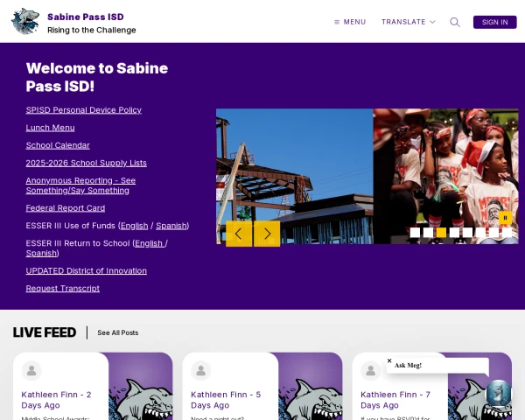
Task: Close the Ask Meg chat bubble
Action: pyautogui.click(x=389, y=360)
